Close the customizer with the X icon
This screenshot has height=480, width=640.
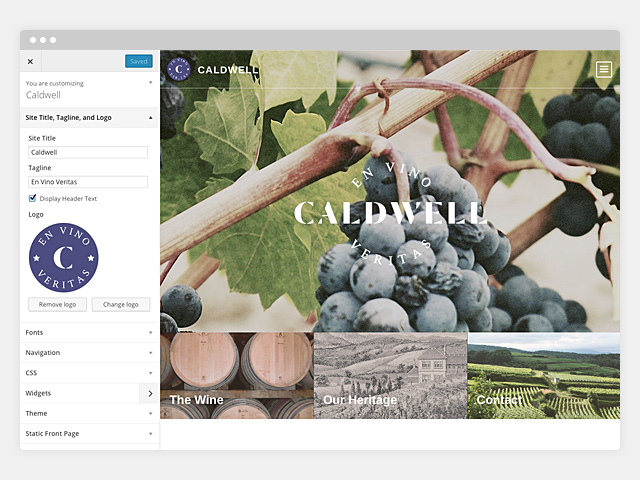[x=30, y=62]
